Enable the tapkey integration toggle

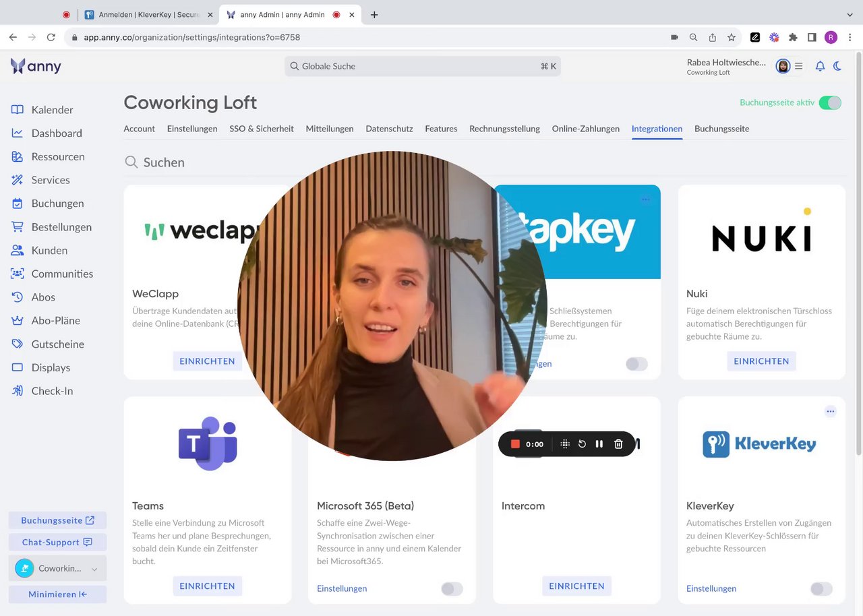[636, 364]
